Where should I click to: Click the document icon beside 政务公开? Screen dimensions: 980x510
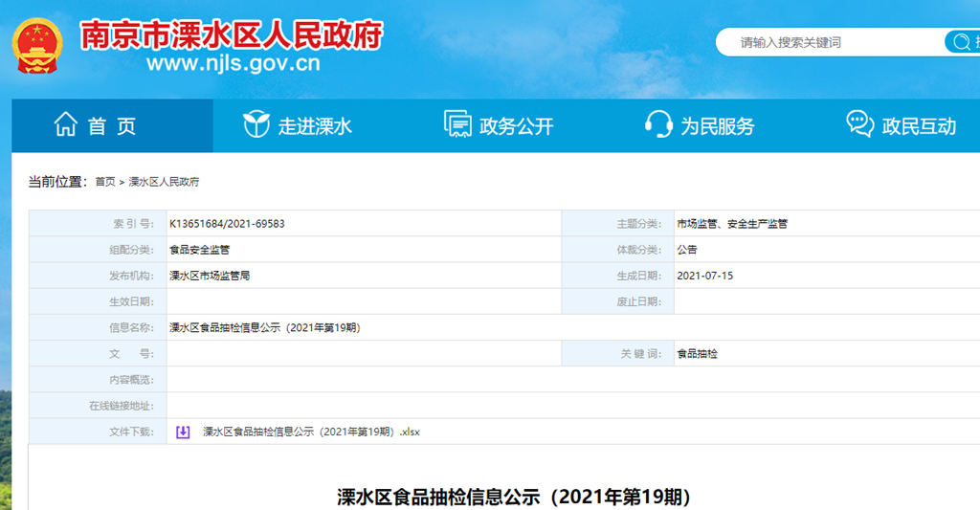coord(457,124)
